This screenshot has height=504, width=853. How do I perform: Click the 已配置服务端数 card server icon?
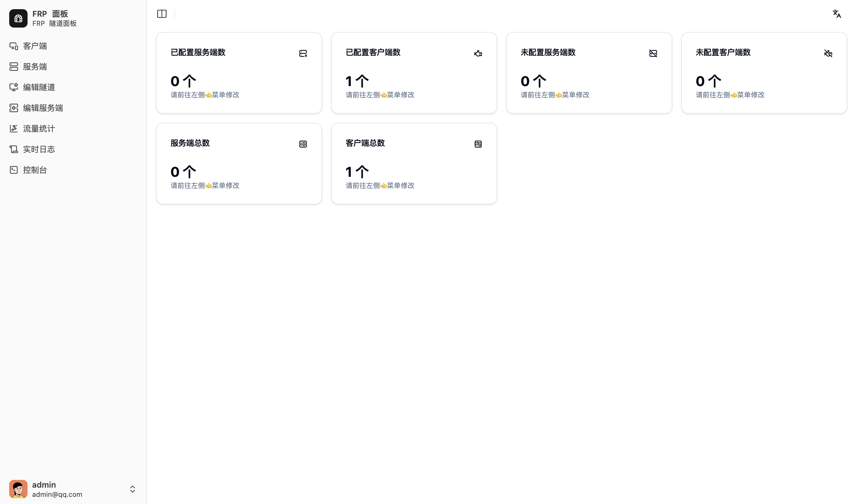tap(303, 53)
